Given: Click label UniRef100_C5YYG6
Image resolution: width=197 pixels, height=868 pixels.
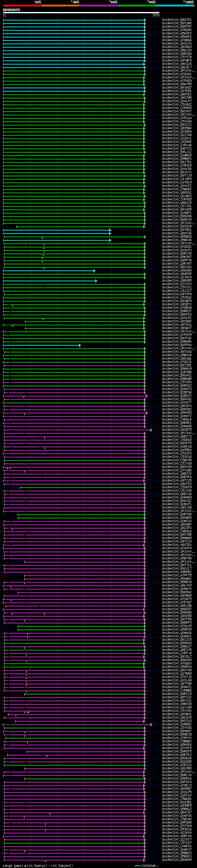Looking at the screenshot, I should [x=177, y=728].
